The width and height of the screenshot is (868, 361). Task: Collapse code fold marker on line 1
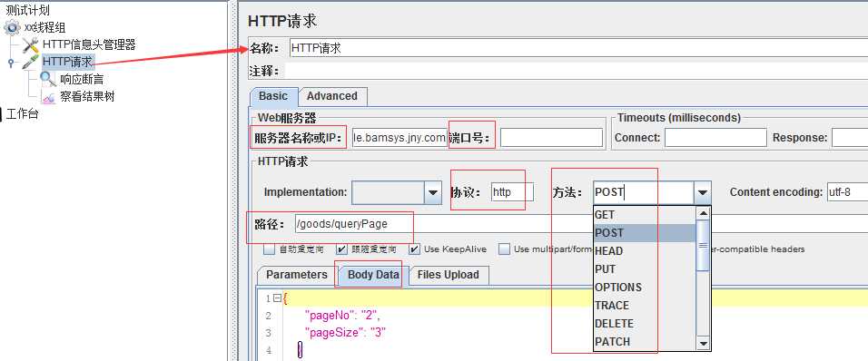point(277,298)
